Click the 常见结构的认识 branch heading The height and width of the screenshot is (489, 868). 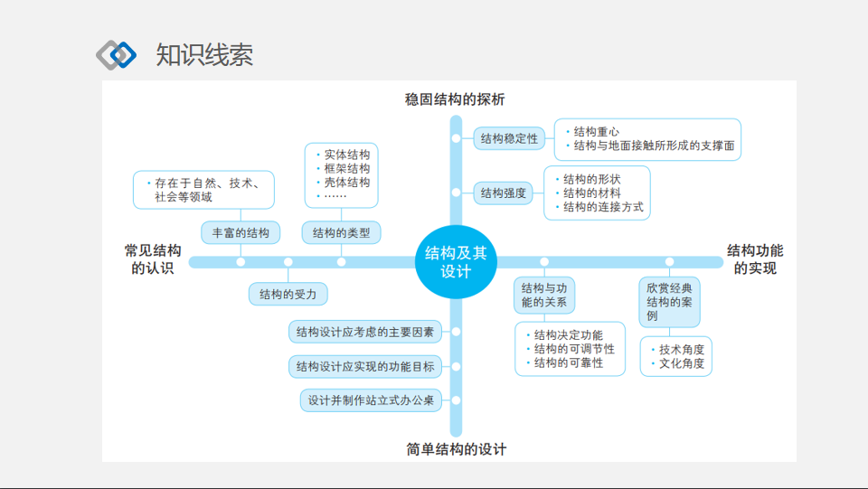coord(153,259)
